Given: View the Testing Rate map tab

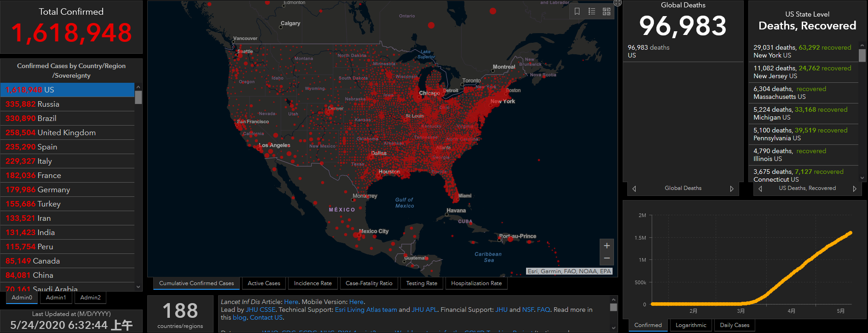Looking at the screenshot, I should [422, 283].
